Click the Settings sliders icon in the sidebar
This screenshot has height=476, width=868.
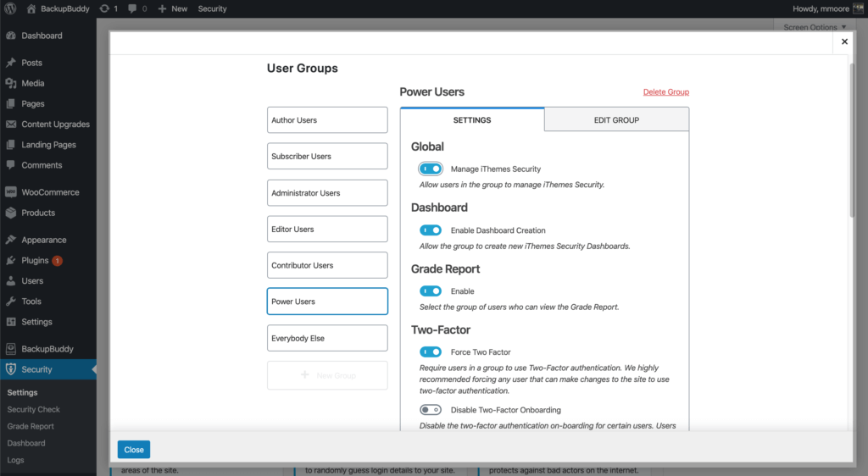point(11,321)
